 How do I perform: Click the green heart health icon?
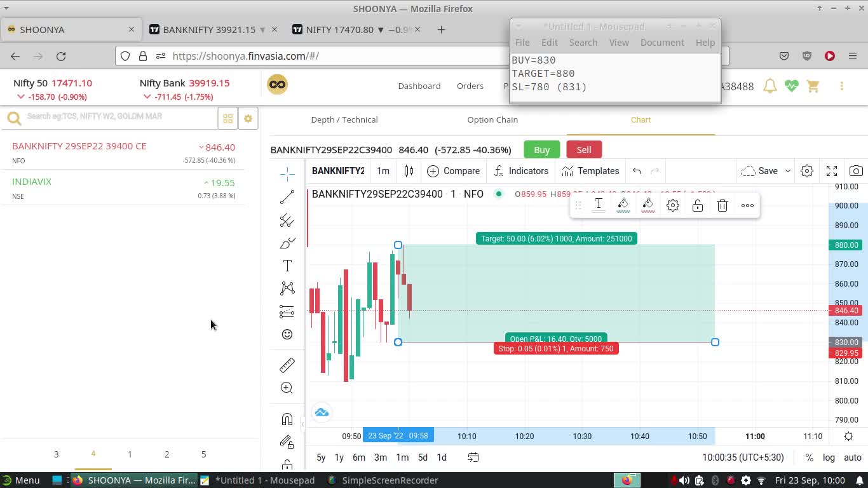792,86
